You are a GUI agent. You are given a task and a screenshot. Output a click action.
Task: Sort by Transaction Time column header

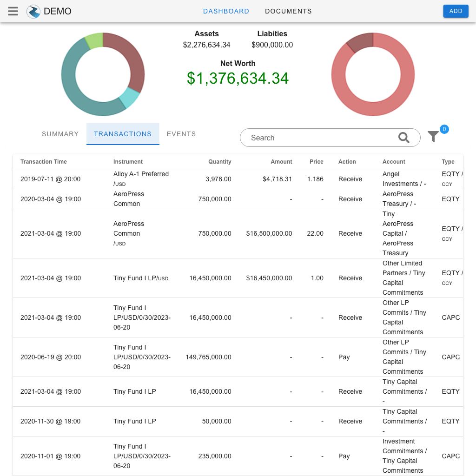click(x=44, y=162)
